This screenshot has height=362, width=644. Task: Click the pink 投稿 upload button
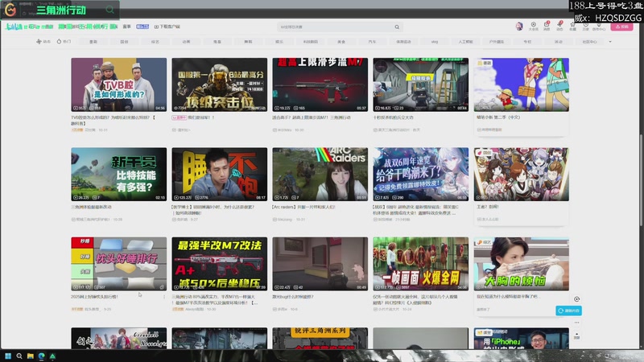coord(621,27)
